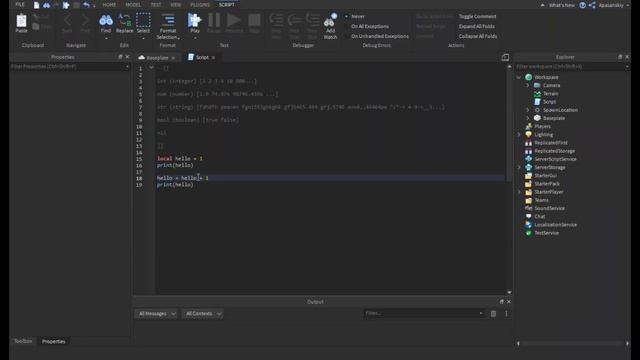
Task: Click the undo arrow in quick access bar
Action: (86, 5)
